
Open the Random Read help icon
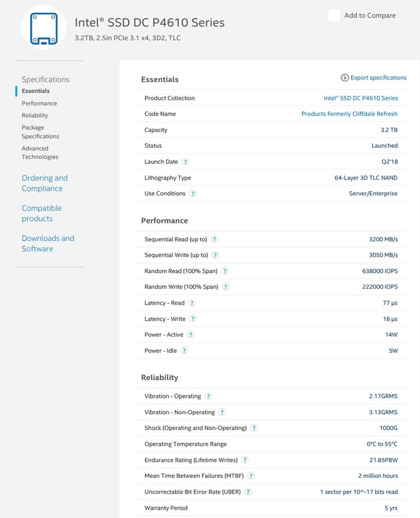pyautogui.click(x=225, y=271)
